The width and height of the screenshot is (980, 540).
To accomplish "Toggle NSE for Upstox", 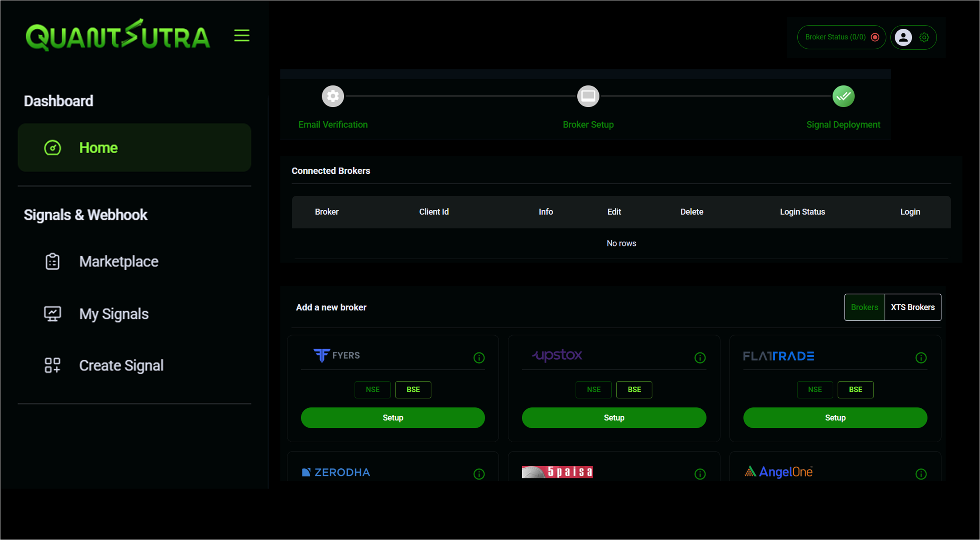I will [593, 390].
